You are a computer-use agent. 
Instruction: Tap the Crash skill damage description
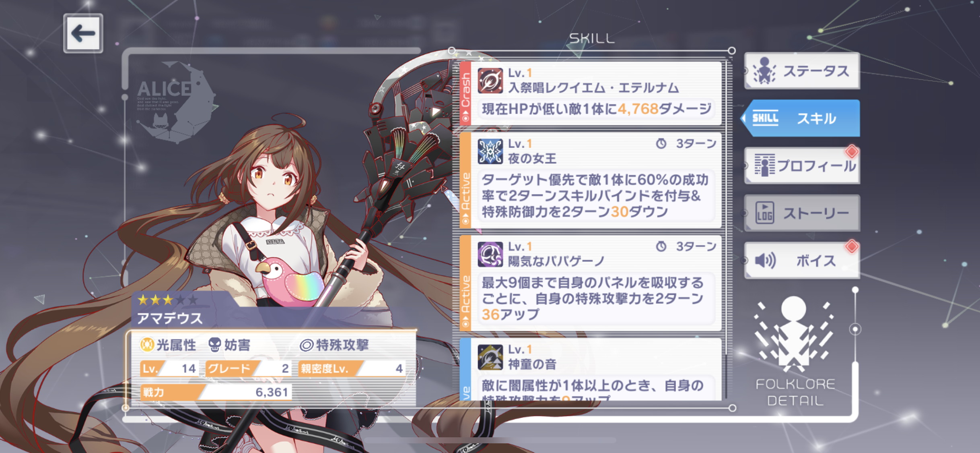point(597,109)
